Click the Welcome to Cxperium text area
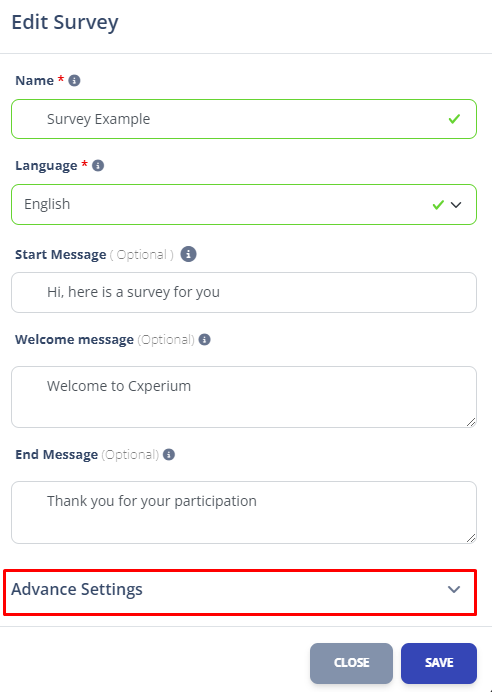The width and height of the screenshot is (492, 692). coord(244,397)
